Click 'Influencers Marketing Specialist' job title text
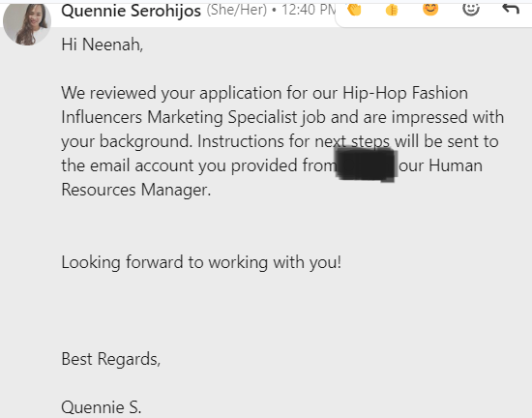This screenshot has height=418, width=532. point(179,117)
